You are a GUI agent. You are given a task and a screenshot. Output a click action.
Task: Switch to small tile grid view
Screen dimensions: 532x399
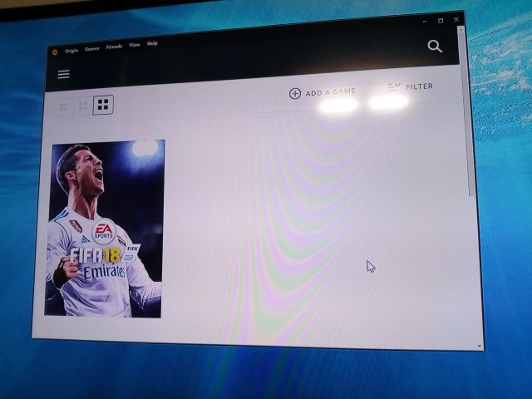click(x=63, y=107)
